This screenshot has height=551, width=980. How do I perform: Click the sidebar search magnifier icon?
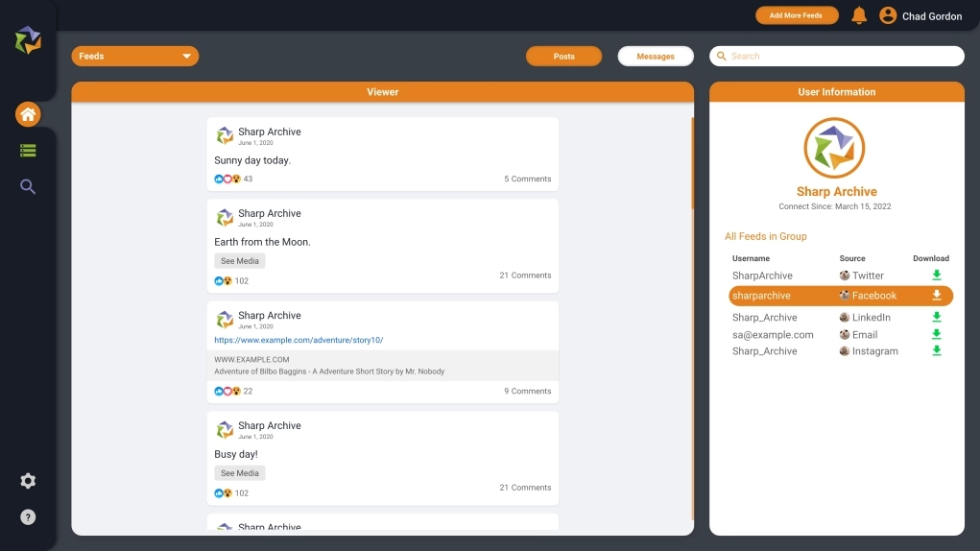pyautogui.click(x=28, y=186)
